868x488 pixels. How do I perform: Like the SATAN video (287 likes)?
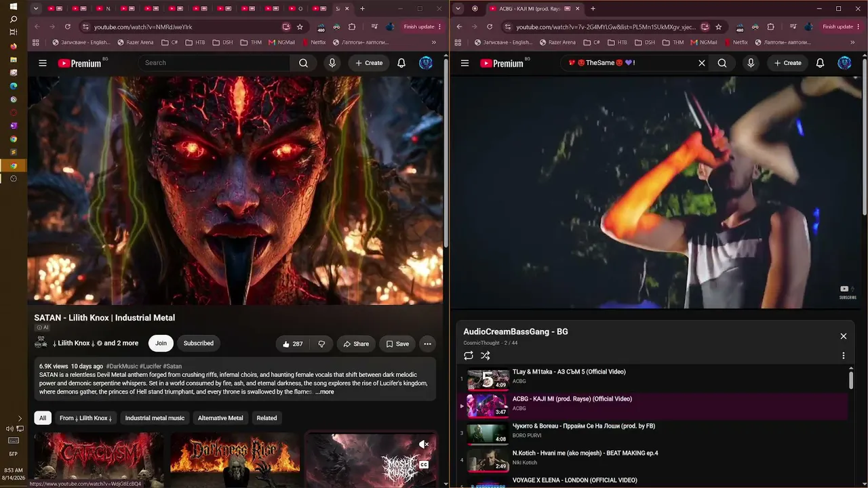click(x=293, y=344)
